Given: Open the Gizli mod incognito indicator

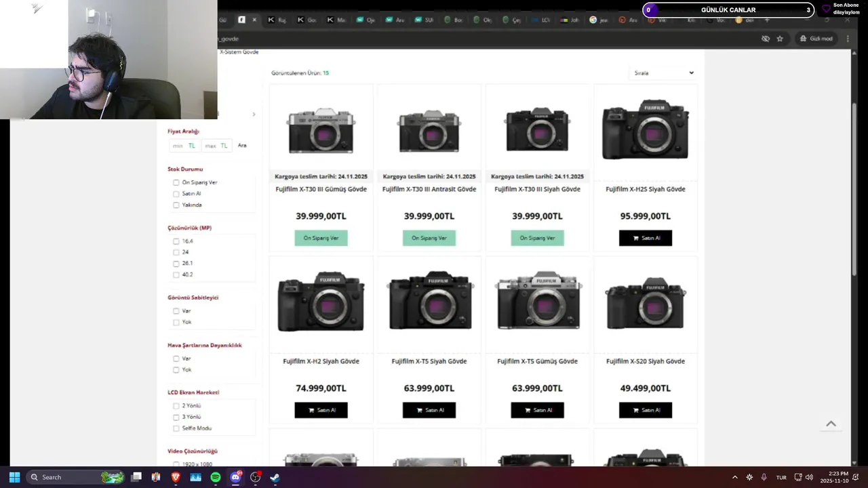Looking at the screenshot, I should point(816,39).
